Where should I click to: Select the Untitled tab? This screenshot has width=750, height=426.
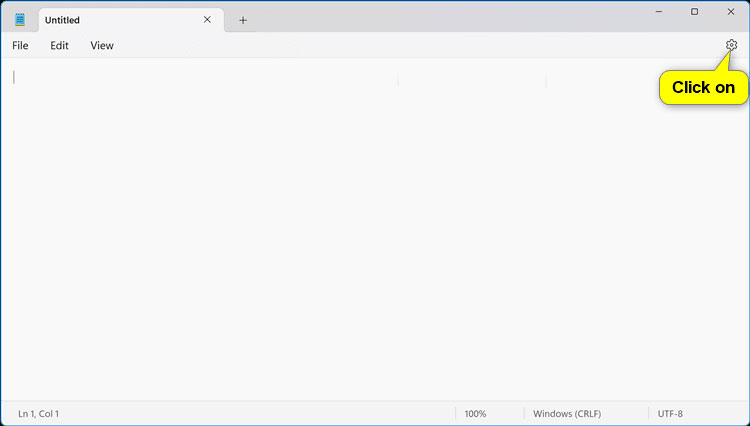pos(131,20)
